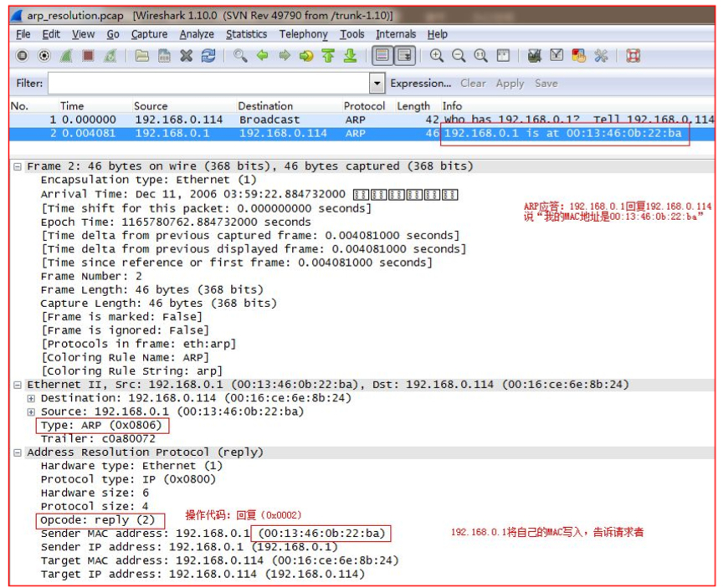Open a capture file
Image resolution: width=728 pixels, height=588 pixels.
(x=142, y=56)
